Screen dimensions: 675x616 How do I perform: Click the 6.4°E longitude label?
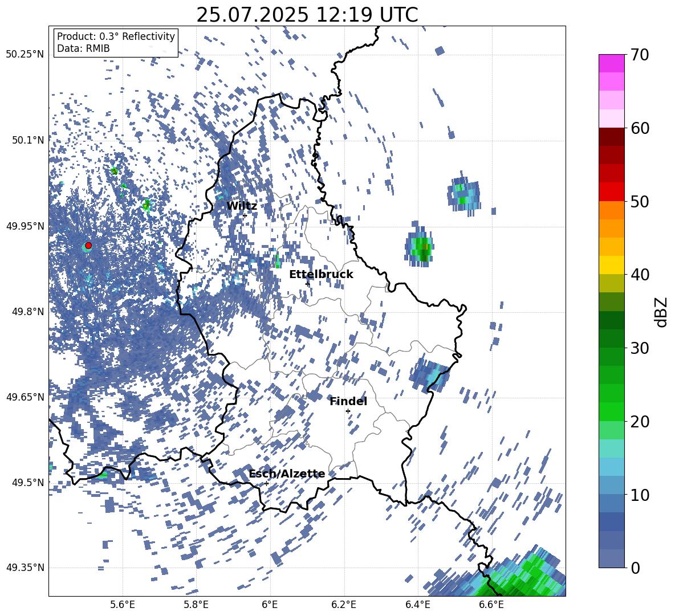tap(417, 605)
